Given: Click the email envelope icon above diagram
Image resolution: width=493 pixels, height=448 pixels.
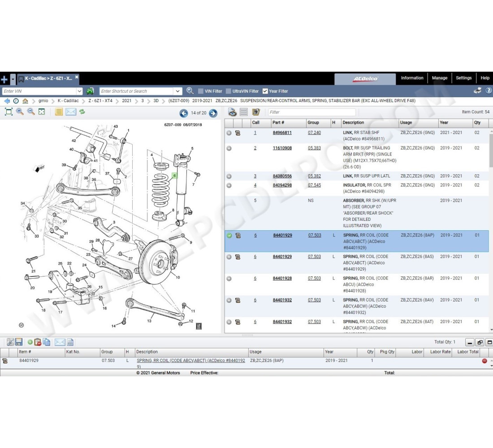Looking at the screenshot, I should 71,112.
